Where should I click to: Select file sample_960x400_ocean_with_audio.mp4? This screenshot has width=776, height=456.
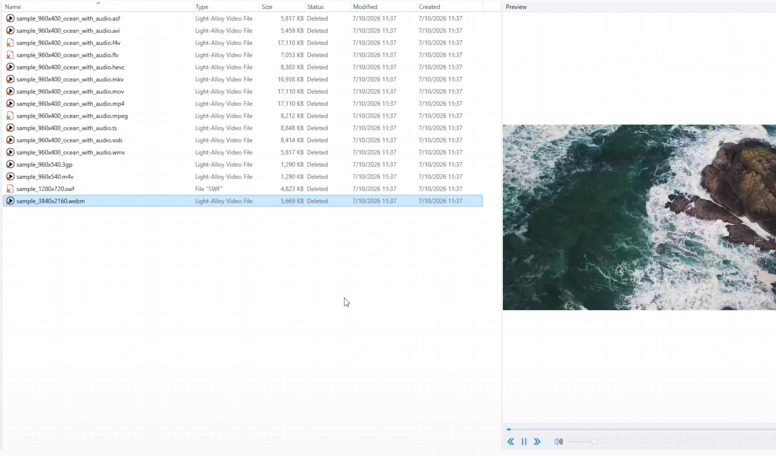click(70, 103)
